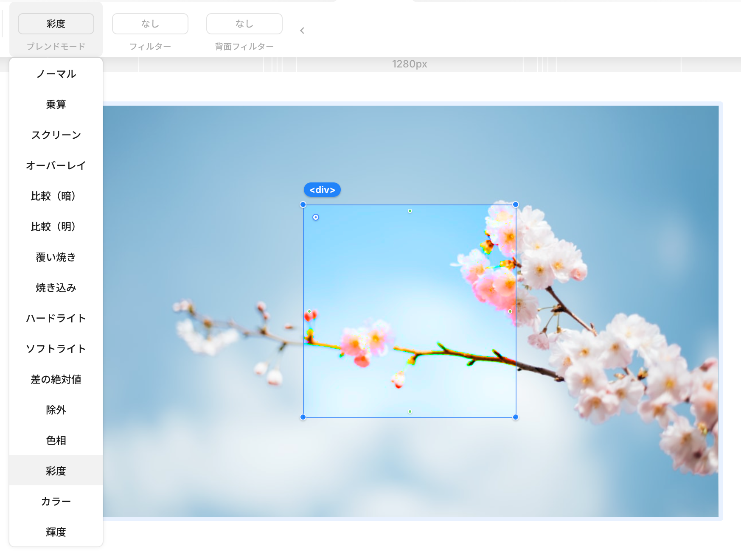Pick オーバーレイ blend mode
Image resolution: width=741 pixels, height=560 pixels.
(x=56, y=165)
